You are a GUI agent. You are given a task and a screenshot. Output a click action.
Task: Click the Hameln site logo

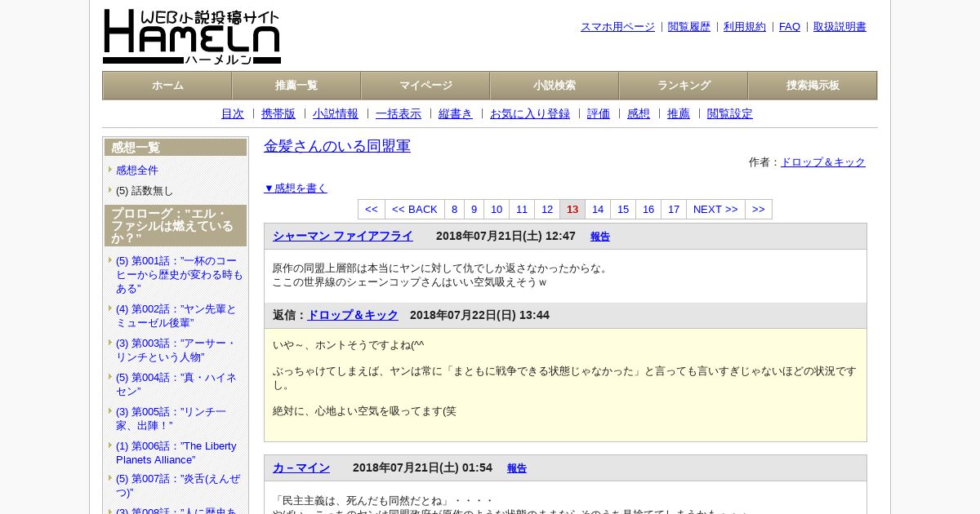[192, 37]
